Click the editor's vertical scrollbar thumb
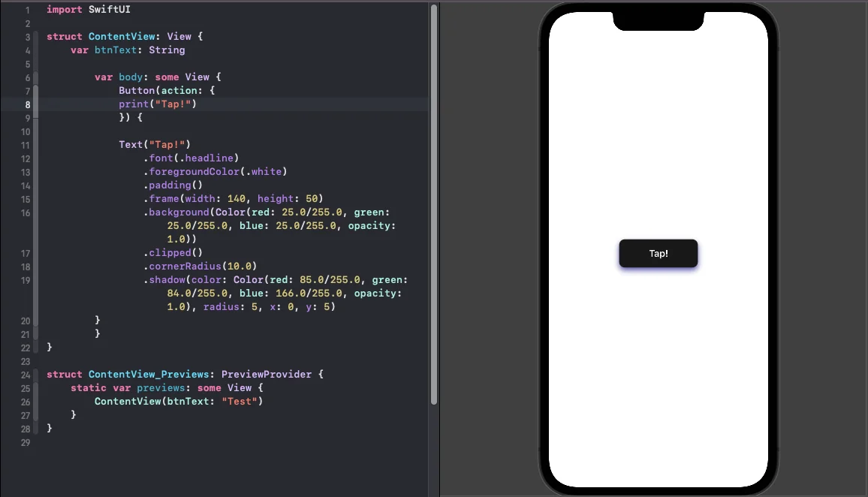 434,204
